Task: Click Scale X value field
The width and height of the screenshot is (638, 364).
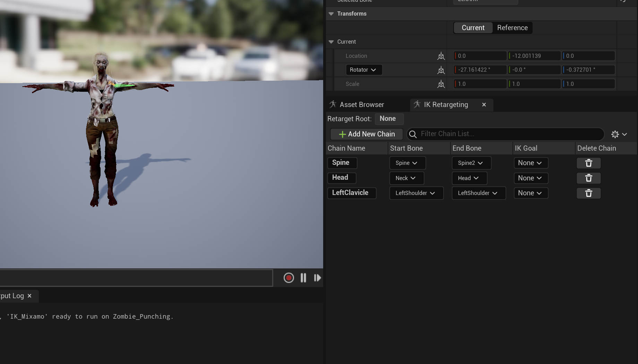Action: tap(480, 84)
